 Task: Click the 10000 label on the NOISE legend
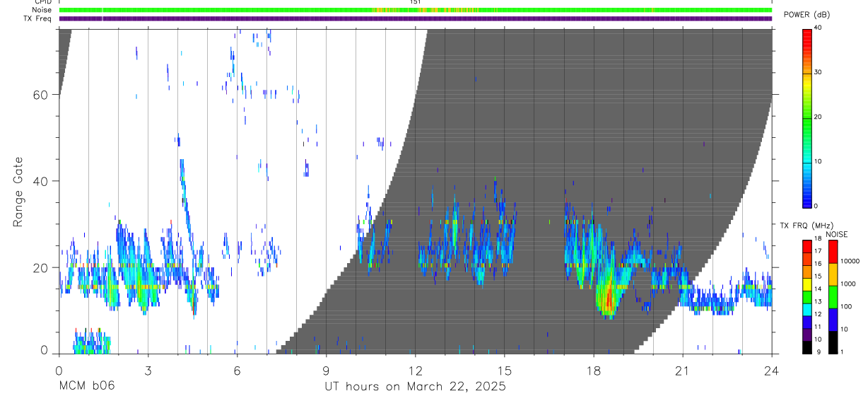851,261
